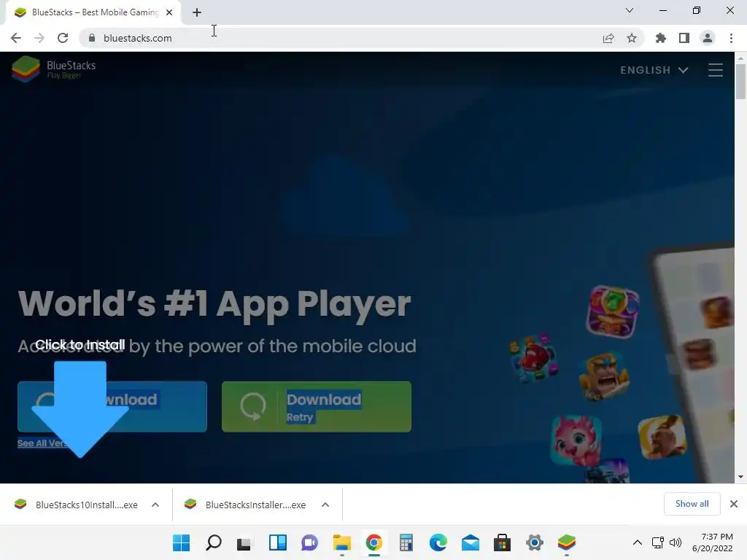
Task: Click the browser Back arrow
Action: (16, 38)
